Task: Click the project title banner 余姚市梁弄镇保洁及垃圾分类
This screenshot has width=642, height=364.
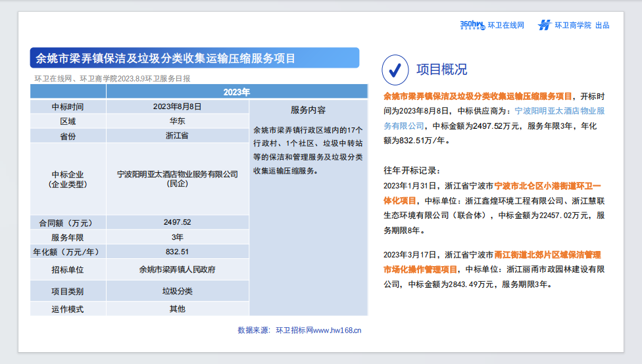Action: click(195, 58)
